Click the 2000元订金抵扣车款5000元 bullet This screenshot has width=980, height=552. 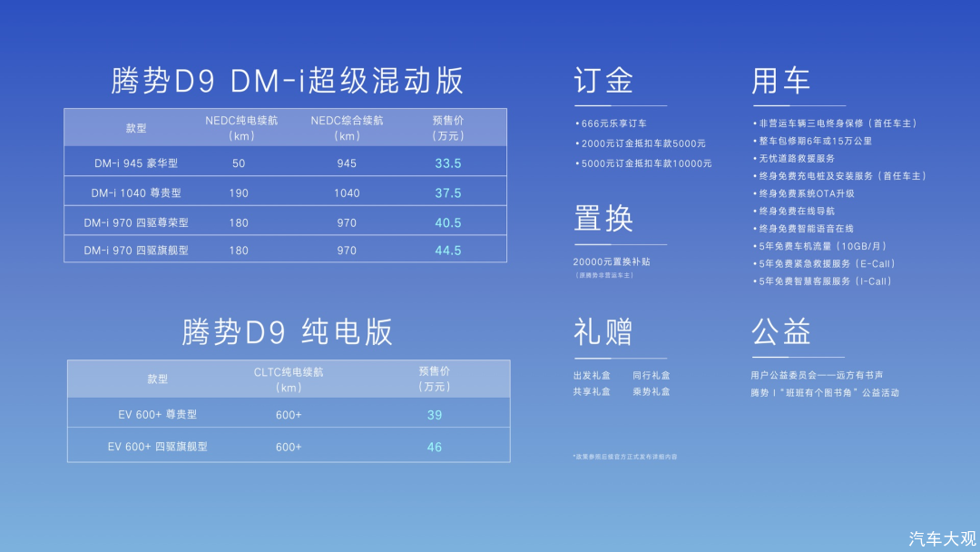(x=641, y=143)
